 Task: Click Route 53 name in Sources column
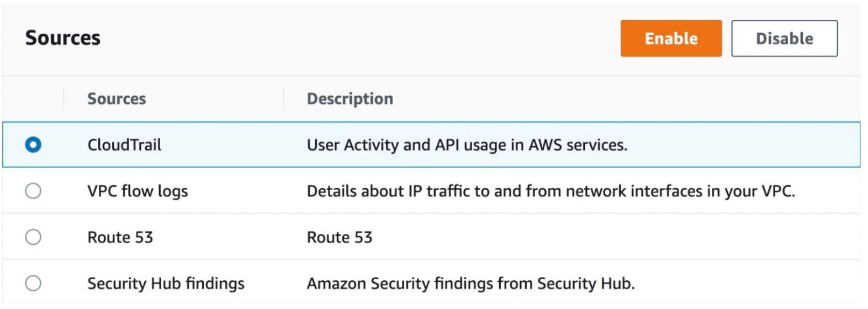[120, 237]
